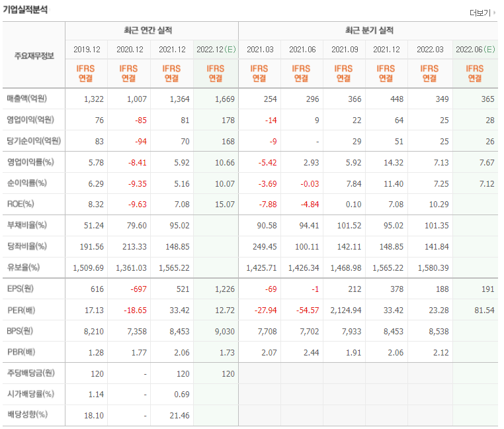Click the 7,708 BPS value
Image resolution: width=504 pixels, height=429 pixels.
(x=267, y=332)
